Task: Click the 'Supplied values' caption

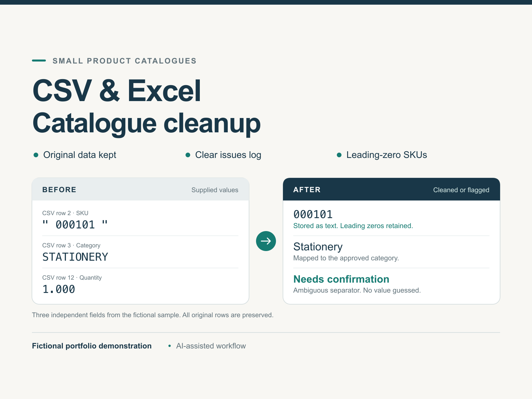Action: [x=215, y=190]
